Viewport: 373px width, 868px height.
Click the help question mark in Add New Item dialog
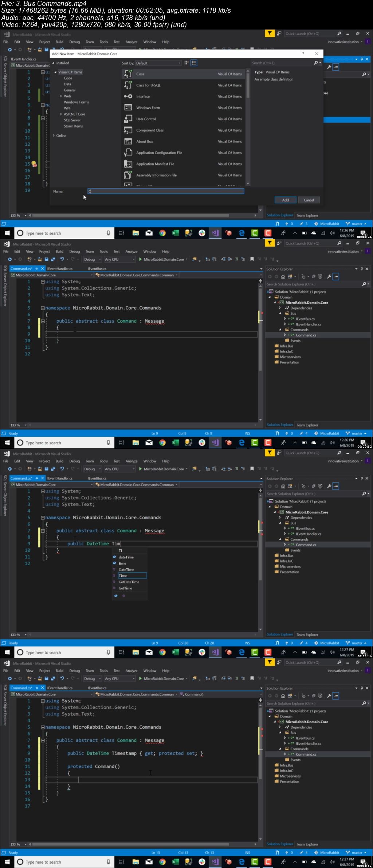(x=303, y=54)
